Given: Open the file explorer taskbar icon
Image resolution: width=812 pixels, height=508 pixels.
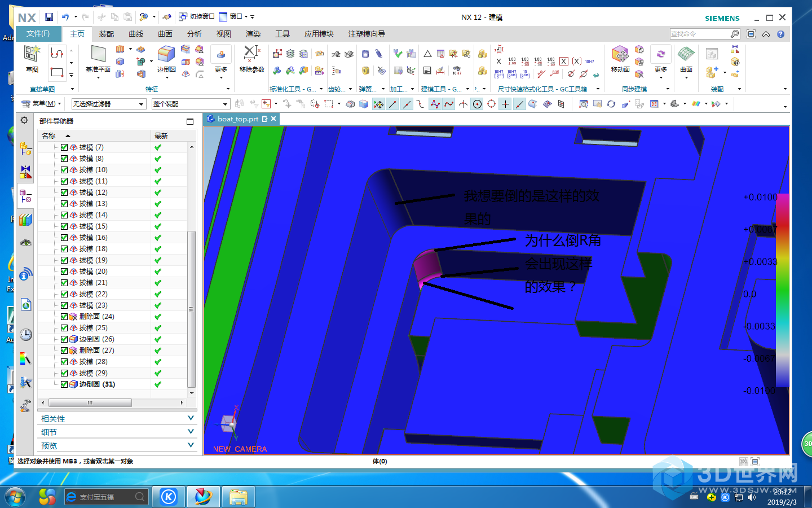Looking at the screenshot, I should (239, 497).
